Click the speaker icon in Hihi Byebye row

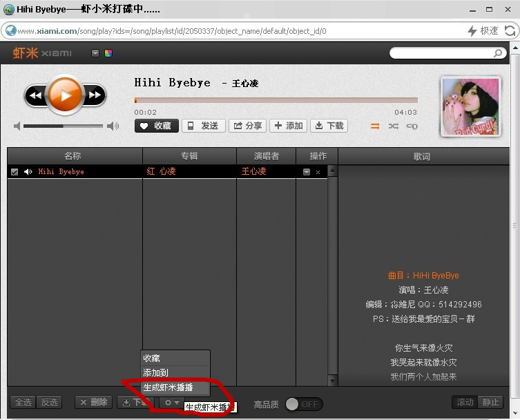click(28, 171)
